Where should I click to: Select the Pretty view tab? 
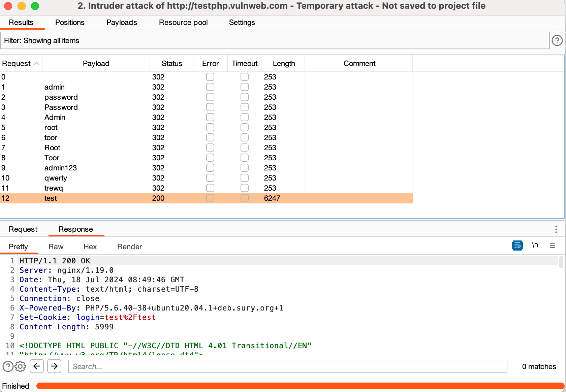pos(18,247)
